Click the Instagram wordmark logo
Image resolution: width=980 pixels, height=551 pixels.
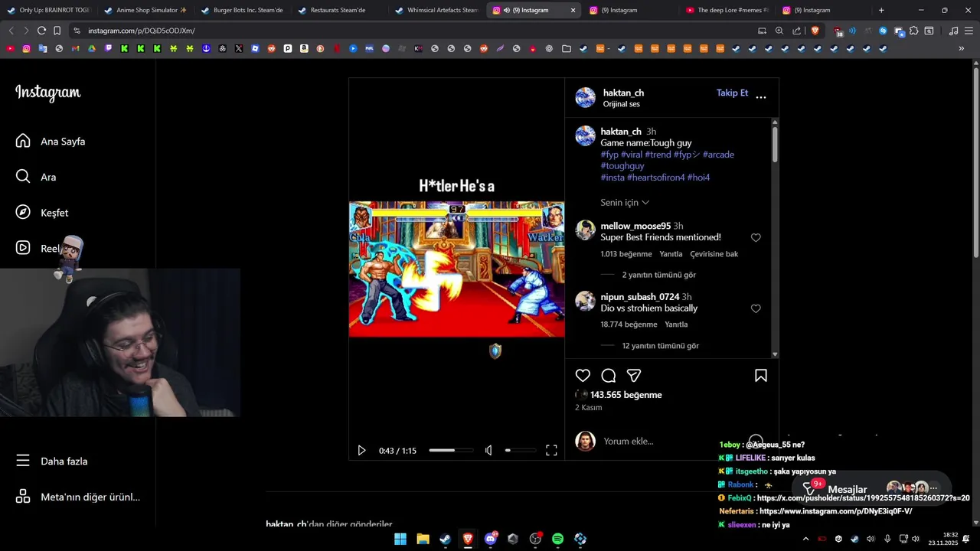tap(47, 93)
